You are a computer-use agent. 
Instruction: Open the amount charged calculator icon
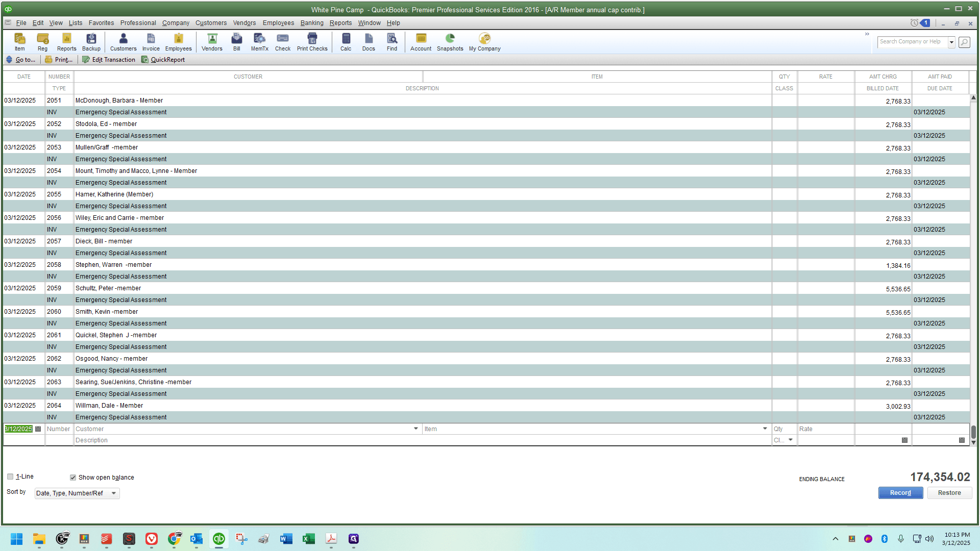[904, 440]
